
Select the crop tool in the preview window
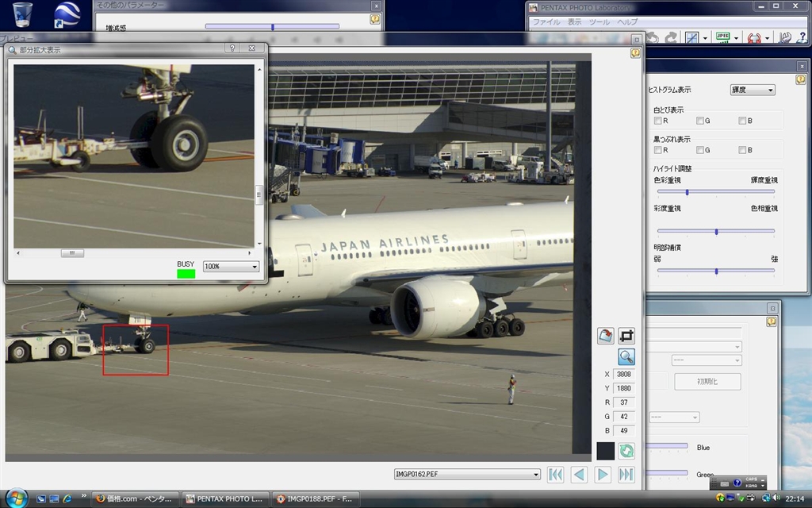626,336
